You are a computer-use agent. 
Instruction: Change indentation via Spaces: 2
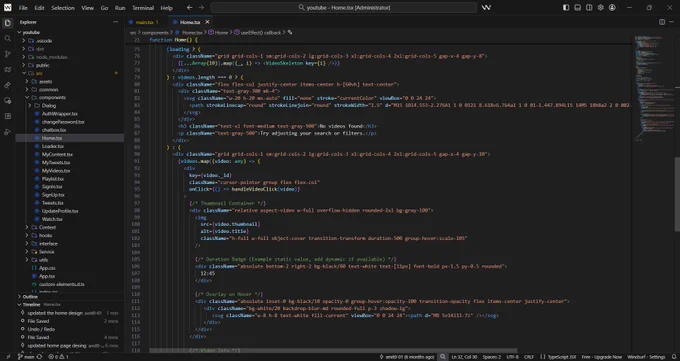492,357
